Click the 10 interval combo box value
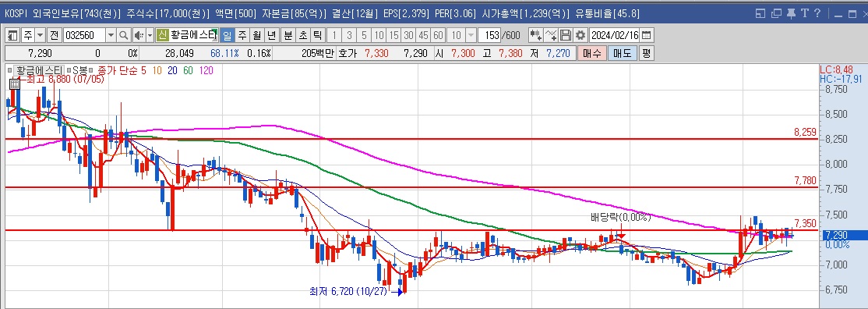This screenshot has height=309, width=868. [x=456, y=36]
